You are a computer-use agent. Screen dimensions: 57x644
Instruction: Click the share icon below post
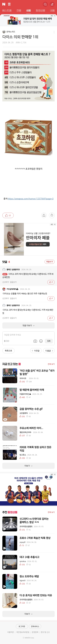click(x=52, y=215)
